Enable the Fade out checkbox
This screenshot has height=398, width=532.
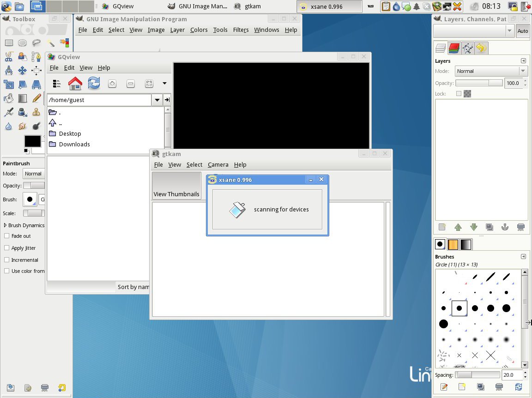[x=7, y=236]
